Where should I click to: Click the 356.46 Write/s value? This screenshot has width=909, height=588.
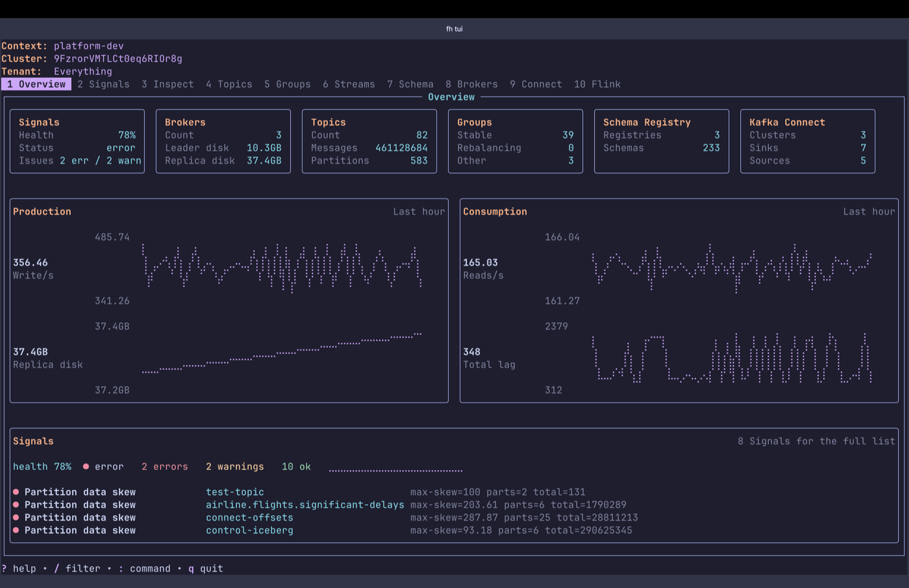tap(31, 262)
